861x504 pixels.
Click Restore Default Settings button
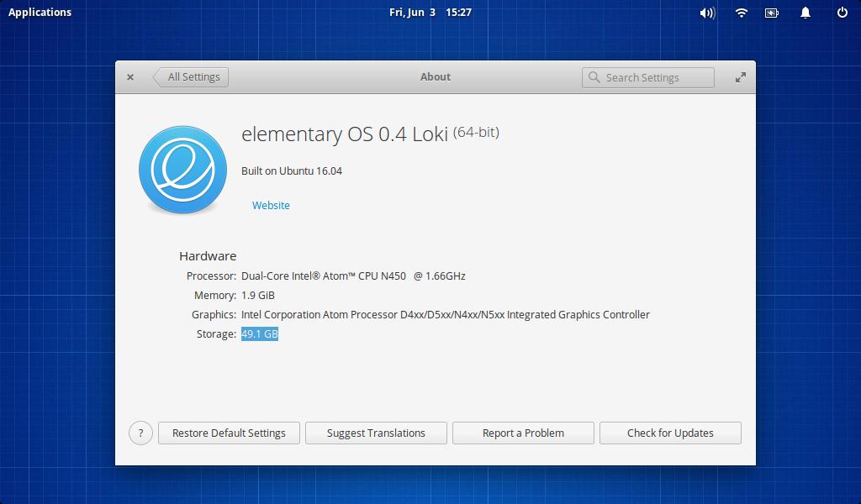pyautogui.click(x=229, y=433)
